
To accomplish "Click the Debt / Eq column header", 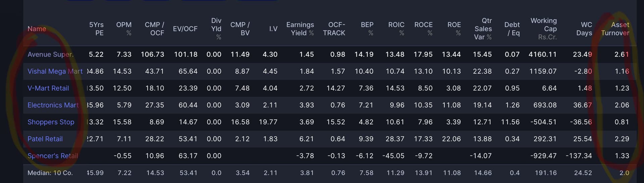I will click(512, 29).
